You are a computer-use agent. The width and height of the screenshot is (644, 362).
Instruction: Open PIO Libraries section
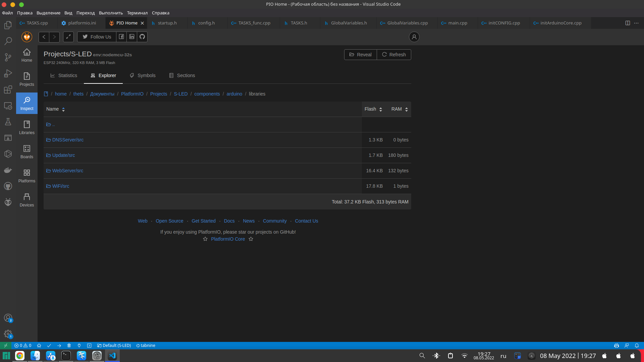pos(27,127)
